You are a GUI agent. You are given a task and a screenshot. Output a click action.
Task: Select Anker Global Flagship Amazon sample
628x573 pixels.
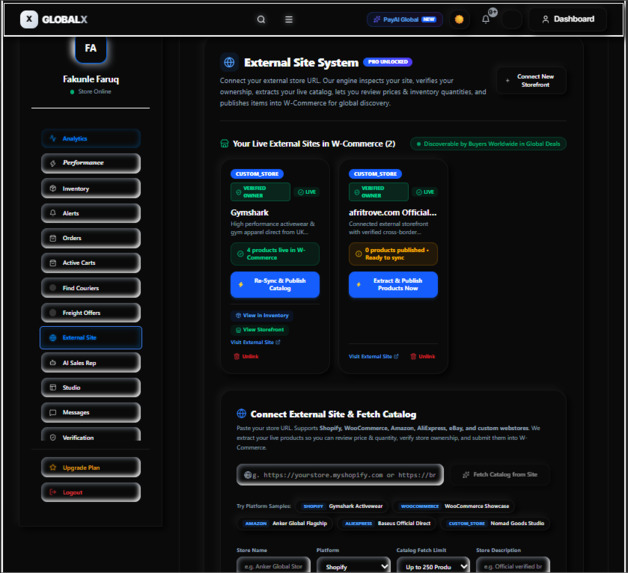click(286, 523)
